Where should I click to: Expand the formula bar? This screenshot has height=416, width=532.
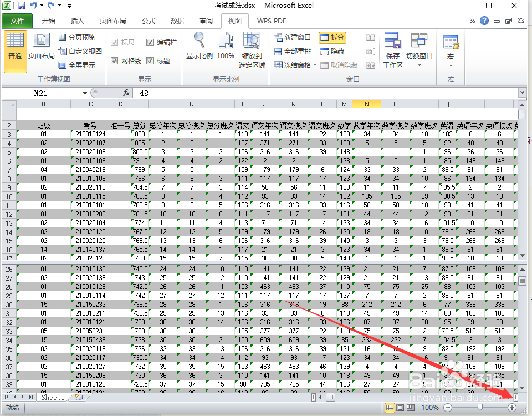click(x=522, y=92)
